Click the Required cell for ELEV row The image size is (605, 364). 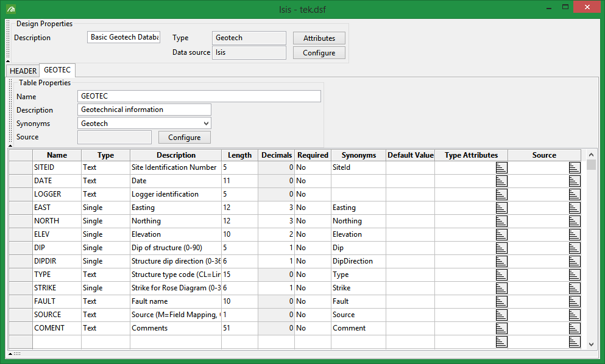coord(313,234)
